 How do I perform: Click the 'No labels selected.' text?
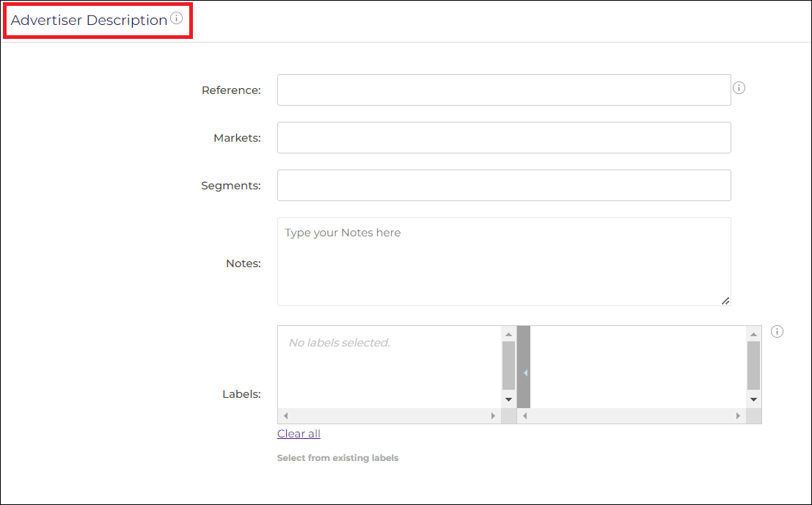coord(339,343)
